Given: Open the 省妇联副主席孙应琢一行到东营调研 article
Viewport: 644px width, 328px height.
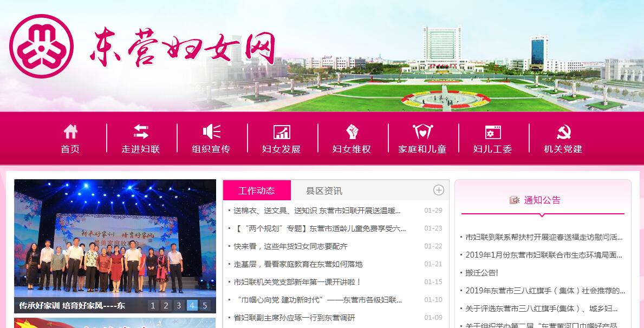Looking at the screenshot, I should tap(294, 318).
